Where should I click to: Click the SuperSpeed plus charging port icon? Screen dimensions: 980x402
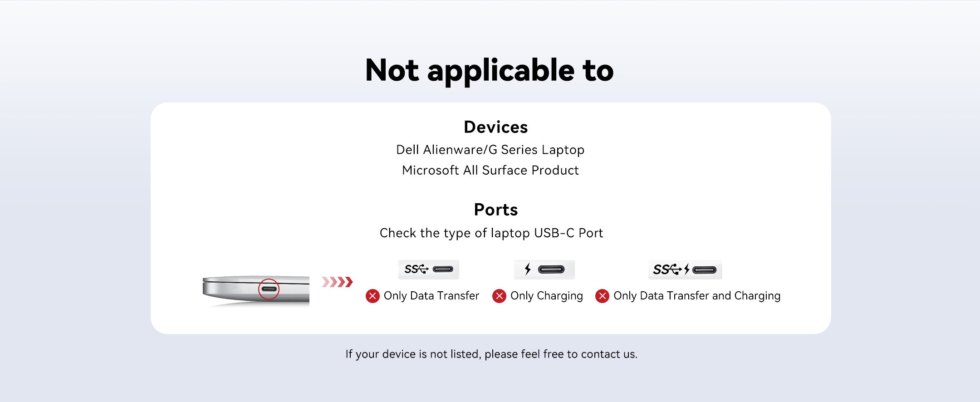pos(685,270)
